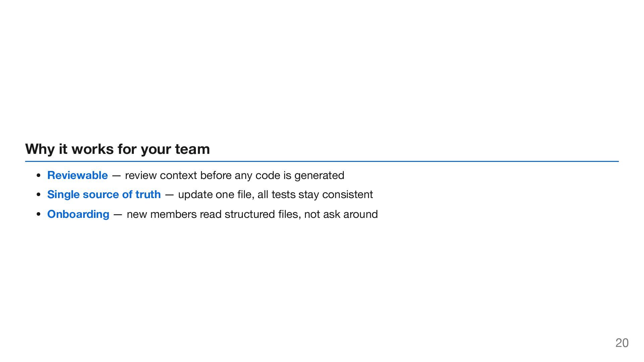Select the blue "Single source of truth" text
This screenshot has height=362, width=644.
[104, 194]
